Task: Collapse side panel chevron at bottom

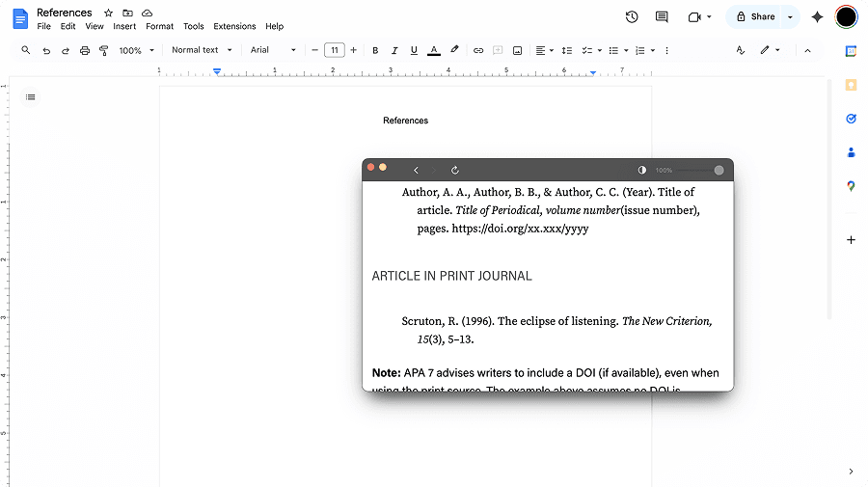Action: pos(851,472)
